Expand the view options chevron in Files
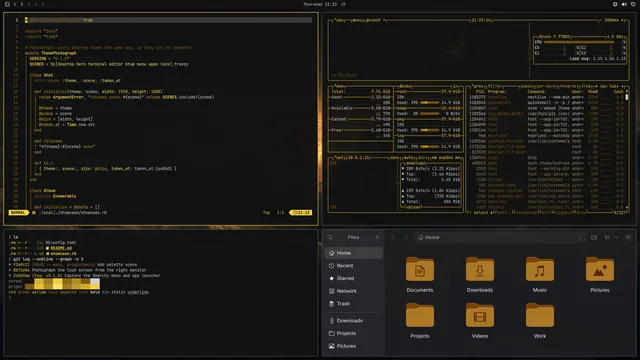 [616, 237]
